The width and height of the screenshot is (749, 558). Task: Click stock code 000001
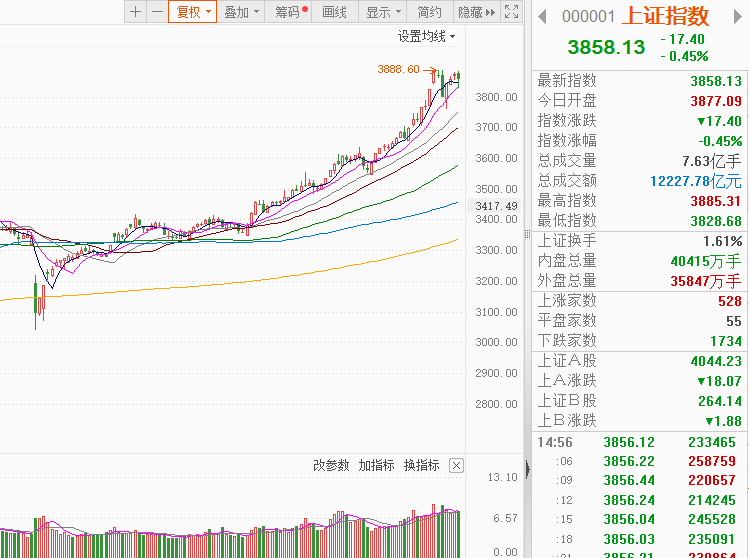click(588, 17)
